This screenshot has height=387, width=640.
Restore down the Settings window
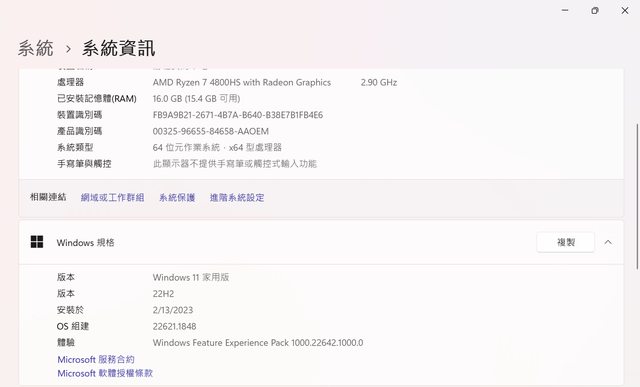coord(595,11)
